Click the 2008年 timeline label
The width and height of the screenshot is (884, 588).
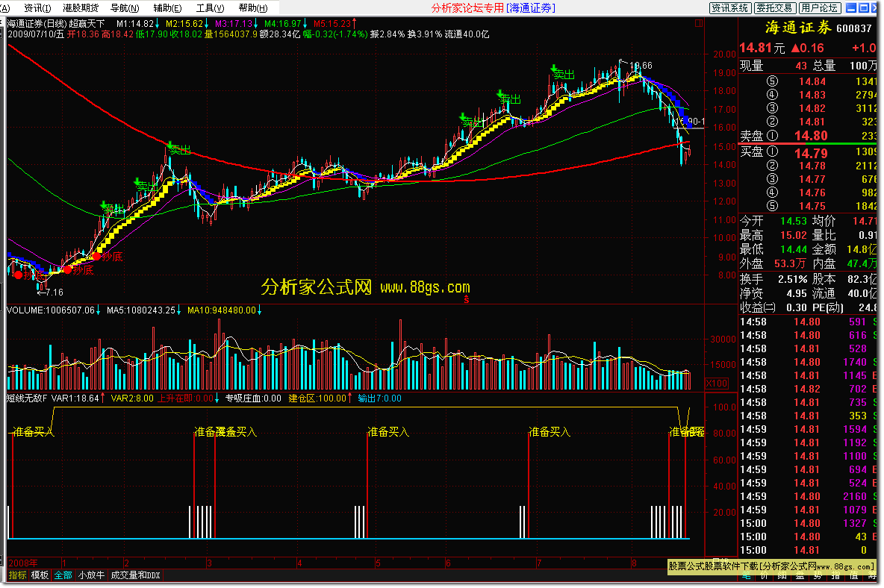[23, 563]
